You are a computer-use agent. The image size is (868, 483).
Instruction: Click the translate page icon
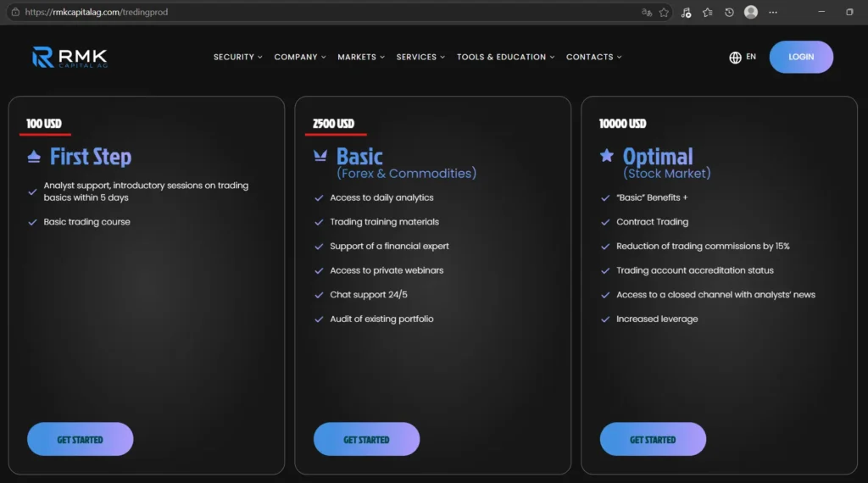[647, 12]
